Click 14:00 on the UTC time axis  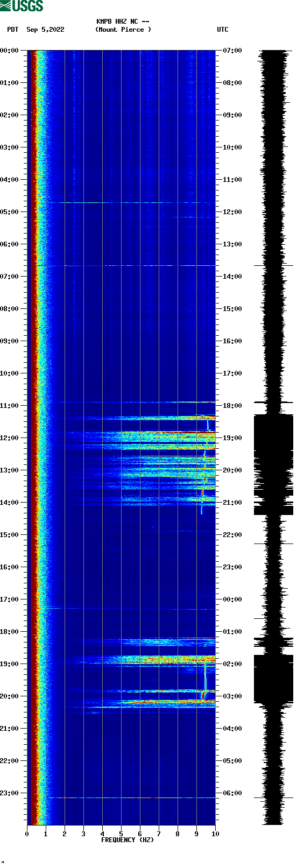pos(232,277)
